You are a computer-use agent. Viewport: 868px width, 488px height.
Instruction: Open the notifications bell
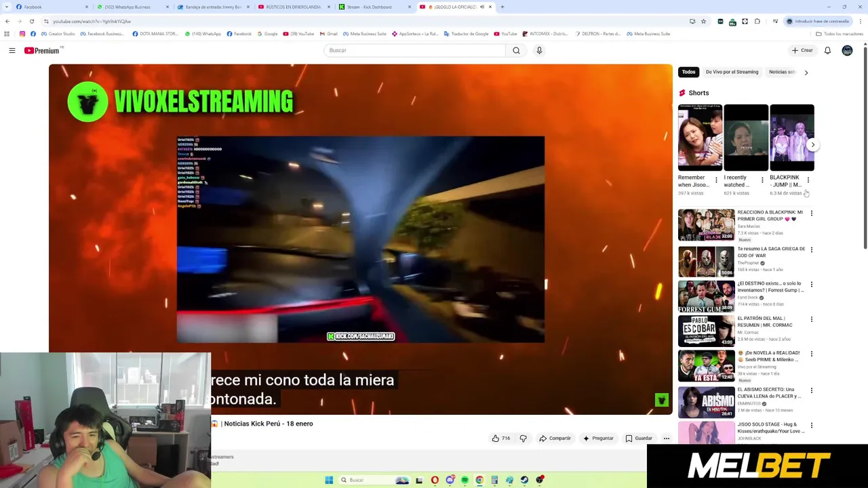[827, 50]
